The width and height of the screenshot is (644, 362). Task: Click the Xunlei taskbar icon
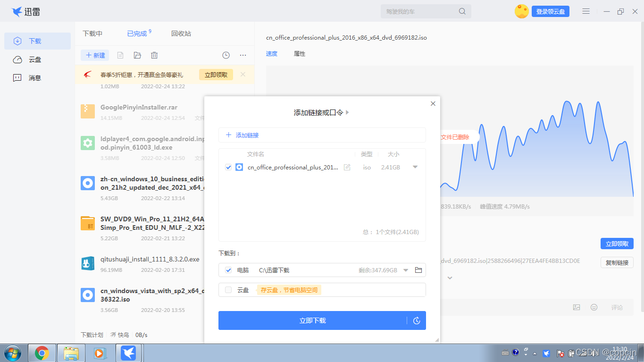click(128, 353)
